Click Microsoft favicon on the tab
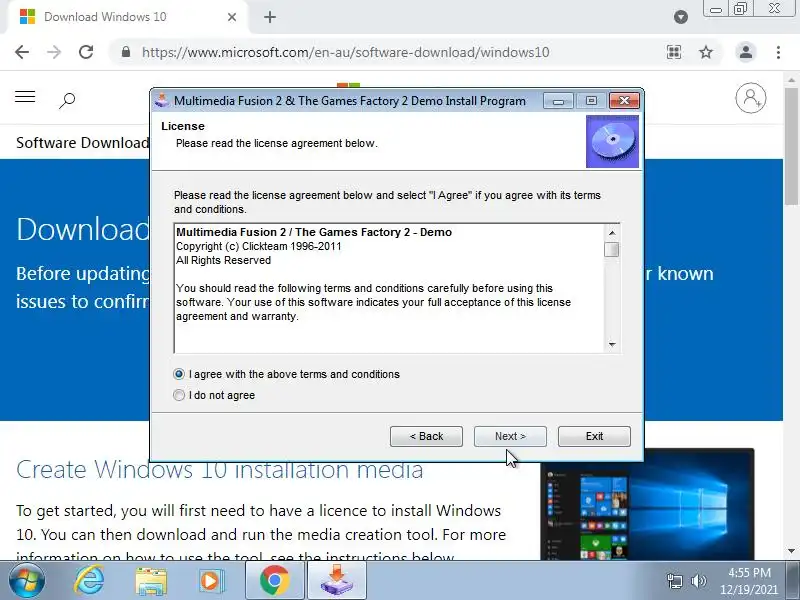The height and width of the screenshot is (600, 800). (27, 17)
